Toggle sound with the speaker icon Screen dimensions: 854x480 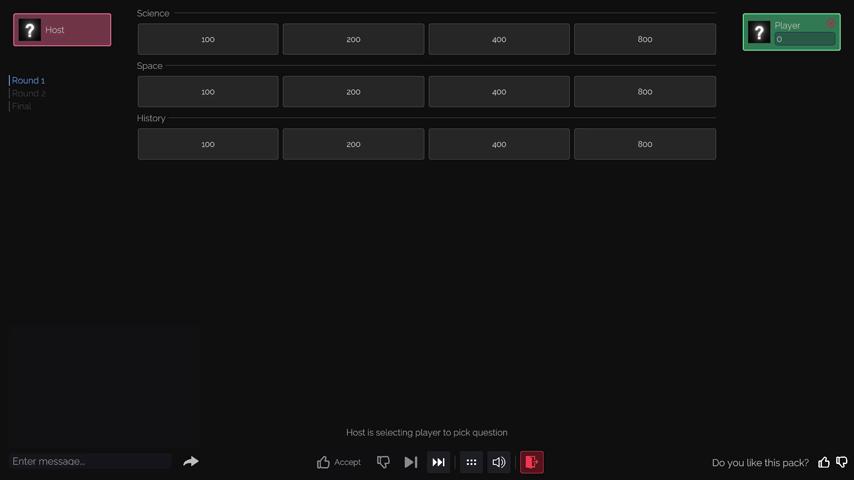499,462
